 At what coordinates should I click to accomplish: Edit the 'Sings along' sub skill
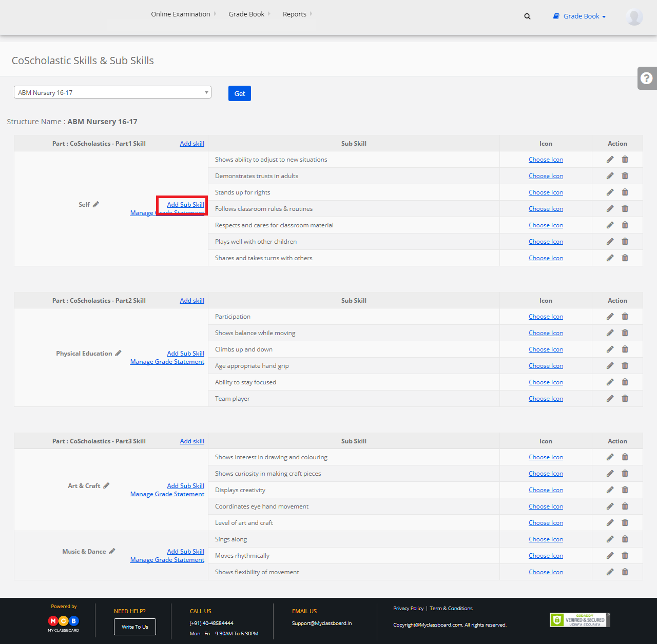coord(610,539)
